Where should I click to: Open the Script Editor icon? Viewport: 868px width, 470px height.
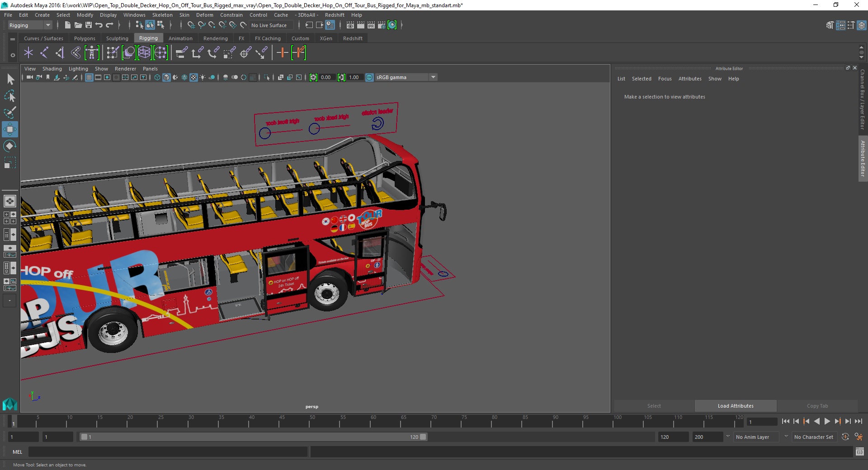pos(859,451)
